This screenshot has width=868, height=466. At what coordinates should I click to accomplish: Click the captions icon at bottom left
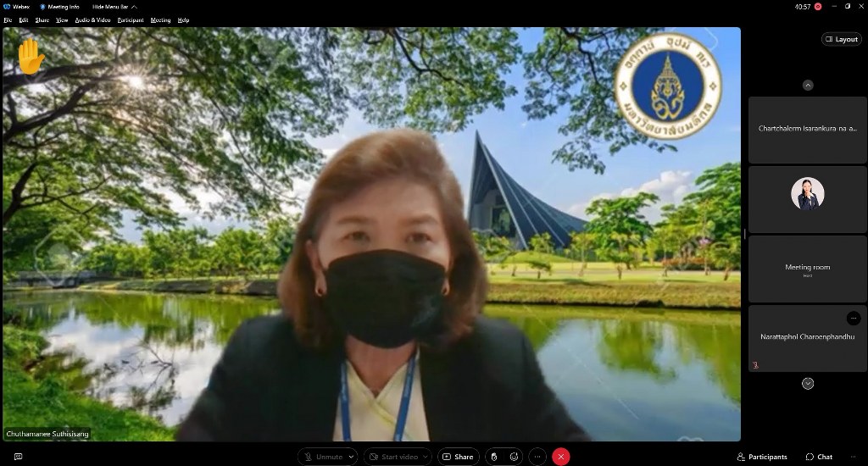click(x=18, y=457)
